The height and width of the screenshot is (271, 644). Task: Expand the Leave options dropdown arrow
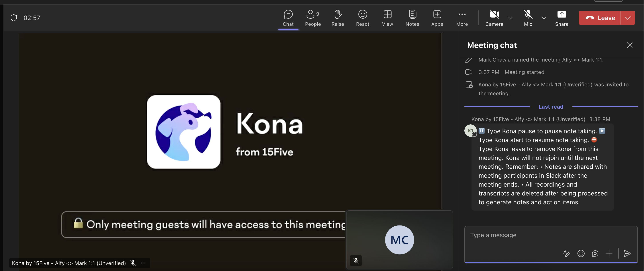[x=628, y=18]
